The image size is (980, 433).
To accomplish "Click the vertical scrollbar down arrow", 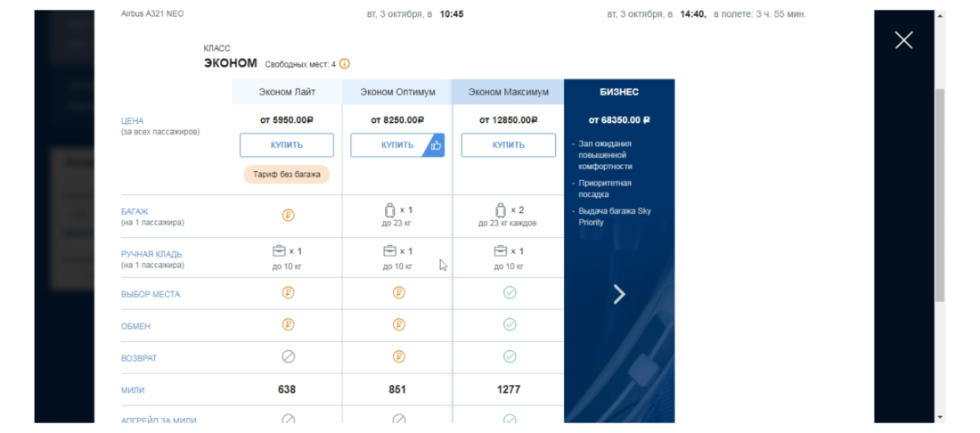I will click(x=939, y=416).
